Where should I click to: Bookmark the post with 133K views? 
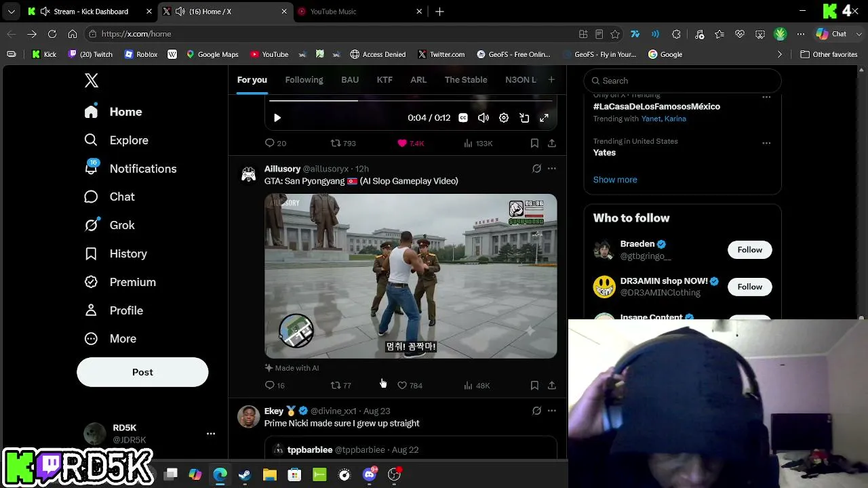click(534, 143)
